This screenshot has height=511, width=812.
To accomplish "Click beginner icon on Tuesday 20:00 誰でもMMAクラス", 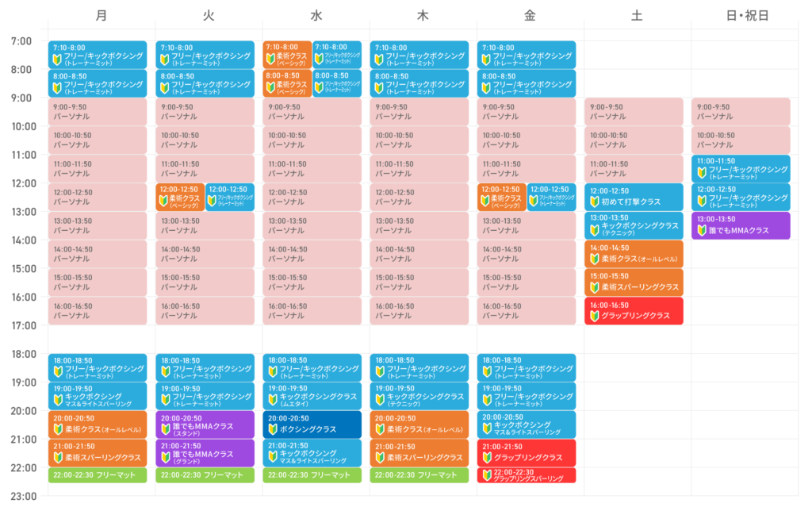I will pos(165,429).
